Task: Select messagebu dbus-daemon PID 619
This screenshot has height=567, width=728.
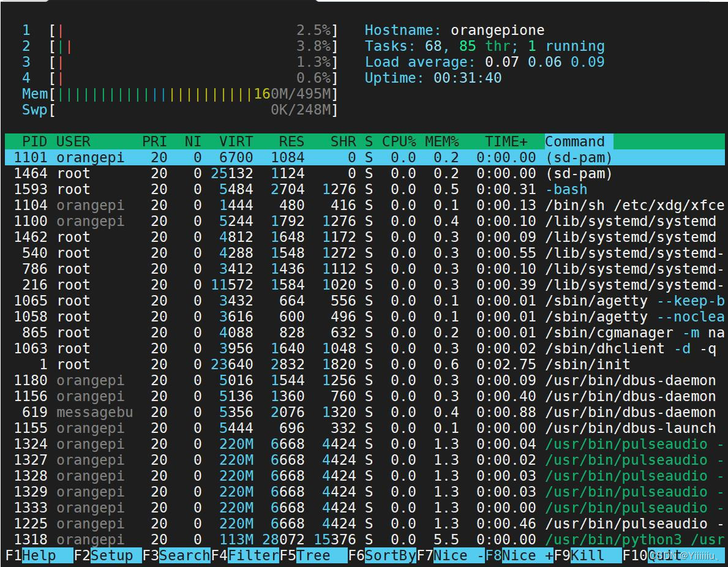Action: 364,412
